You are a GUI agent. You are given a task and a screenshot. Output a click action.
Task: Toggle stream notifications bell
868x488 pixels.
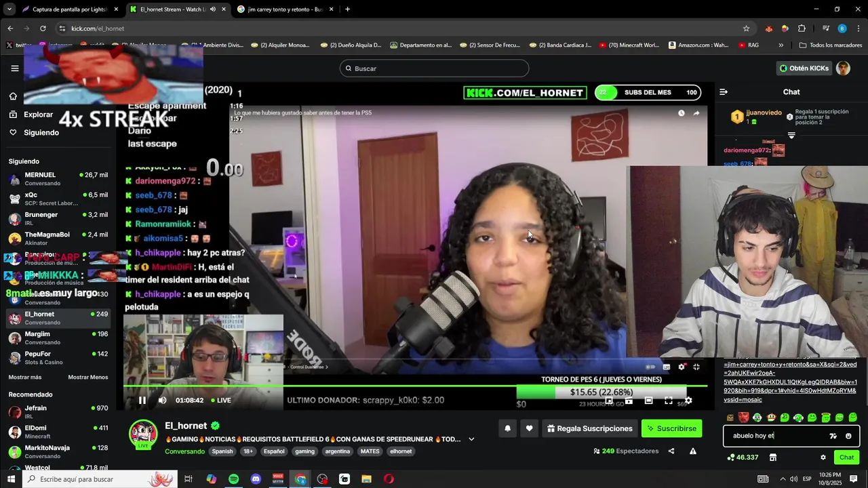tap(507, 428)
